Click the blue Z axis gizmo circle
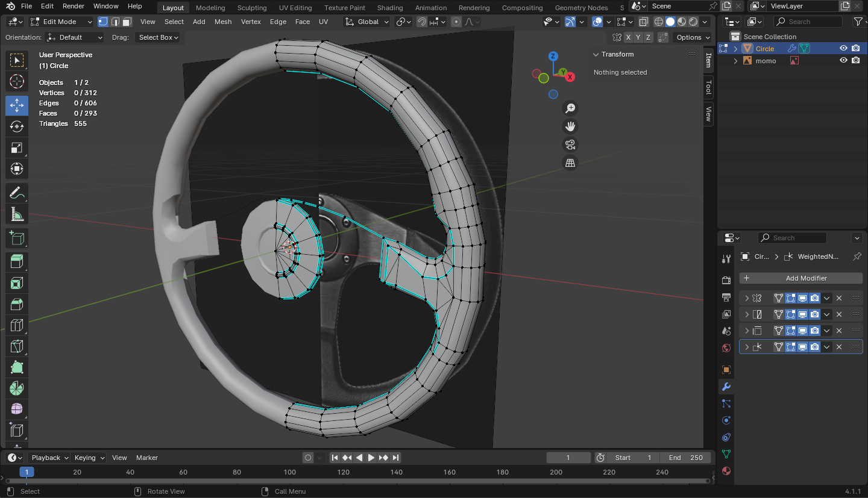The width and height of the screenshot is (868, 498). coord(553,57)
